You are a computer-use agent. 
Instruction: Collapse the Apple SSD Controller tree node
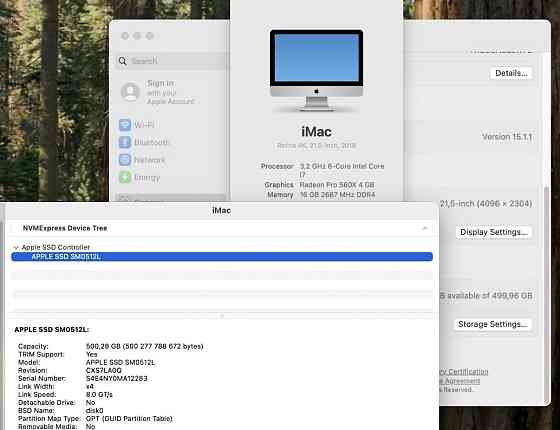(16, 248)
